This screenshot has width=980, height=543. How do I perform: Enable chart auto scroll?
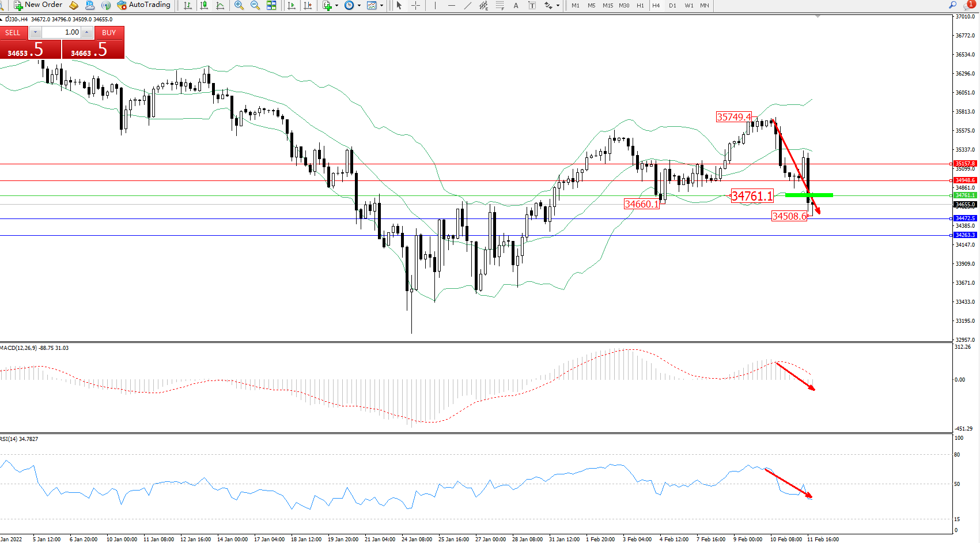[x=292, y=5]
